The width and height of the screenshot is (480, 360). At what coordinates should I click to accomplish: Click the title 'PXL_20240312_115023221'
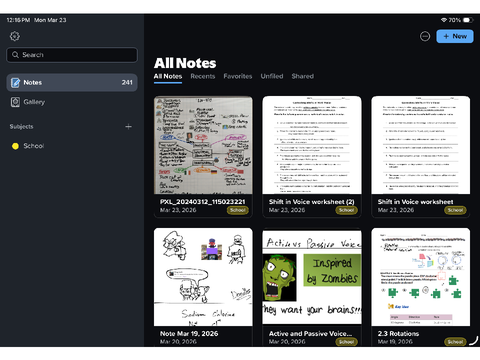click(x=202, y=202)
